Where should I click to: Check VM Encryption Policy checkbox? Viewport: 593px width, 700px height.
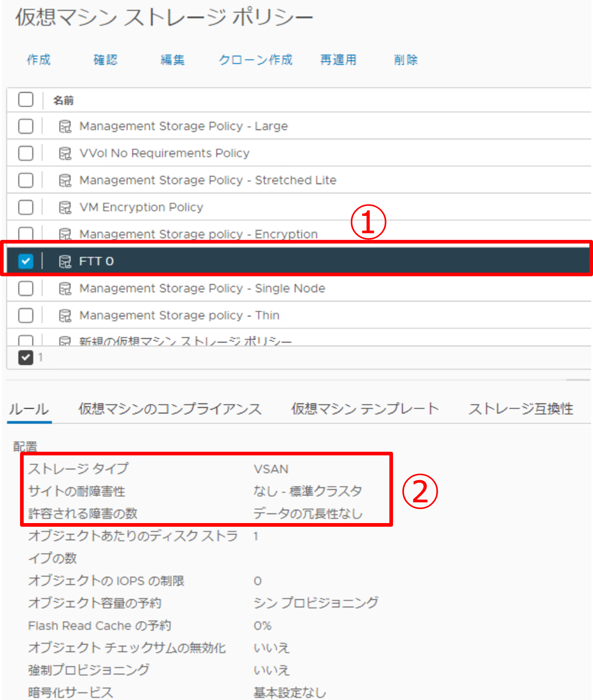click(x=26, y=207)
